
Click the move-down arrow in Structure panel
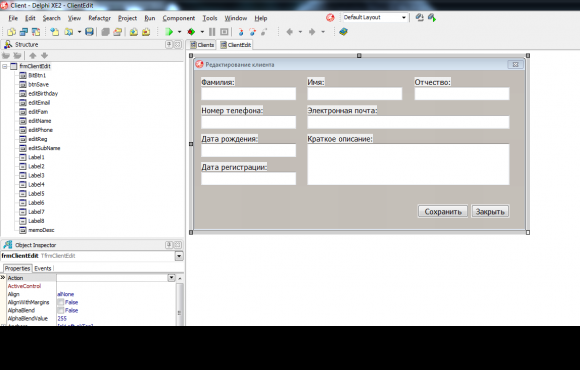coord(44,56)
